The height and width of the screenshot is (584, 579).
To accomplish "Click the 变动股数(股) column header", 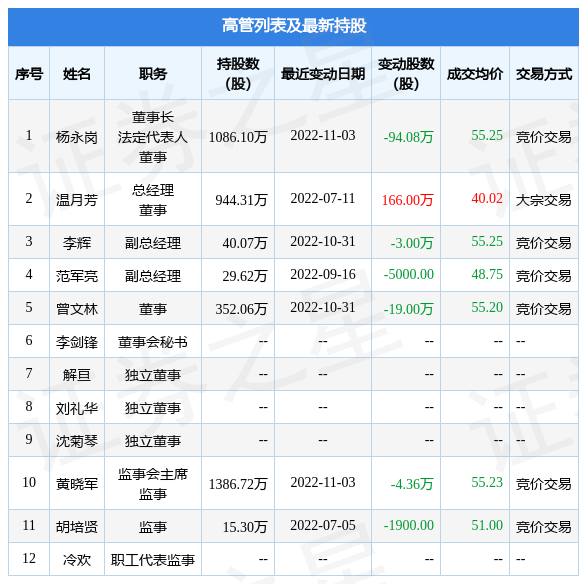I will pyautogui.click(x=406, y=74).
